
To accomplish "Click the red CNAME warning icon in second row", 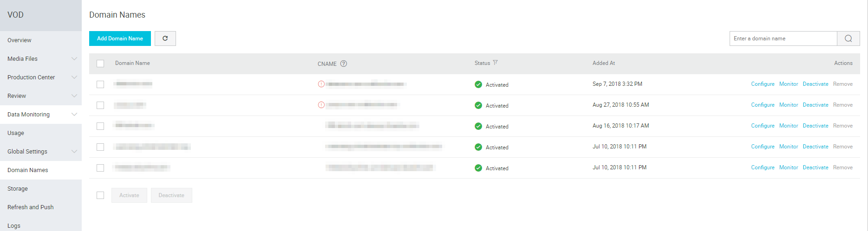I will (x=321, y=105).
